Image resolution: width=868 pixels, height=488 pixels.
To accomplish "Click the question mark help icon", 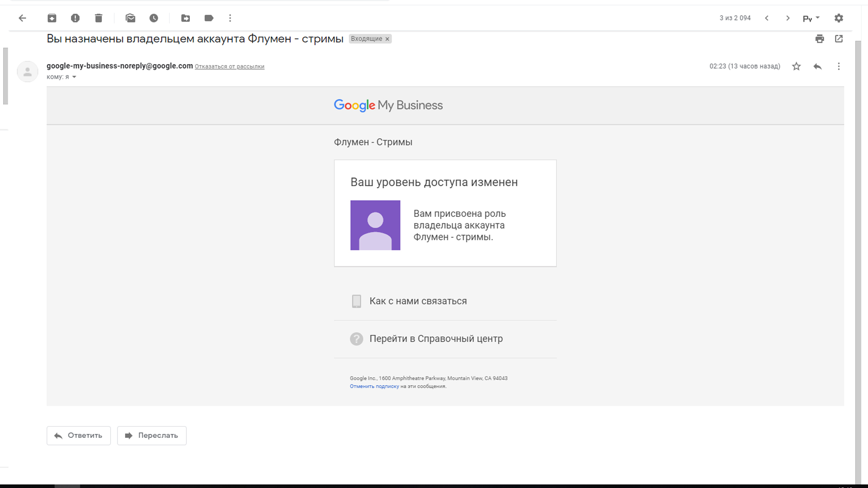I will 356,339.
